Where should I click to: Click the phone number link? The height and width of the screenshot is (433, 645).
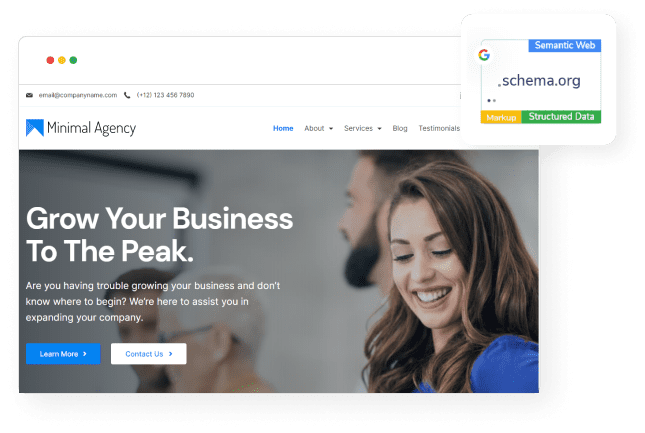coord(165,95)
